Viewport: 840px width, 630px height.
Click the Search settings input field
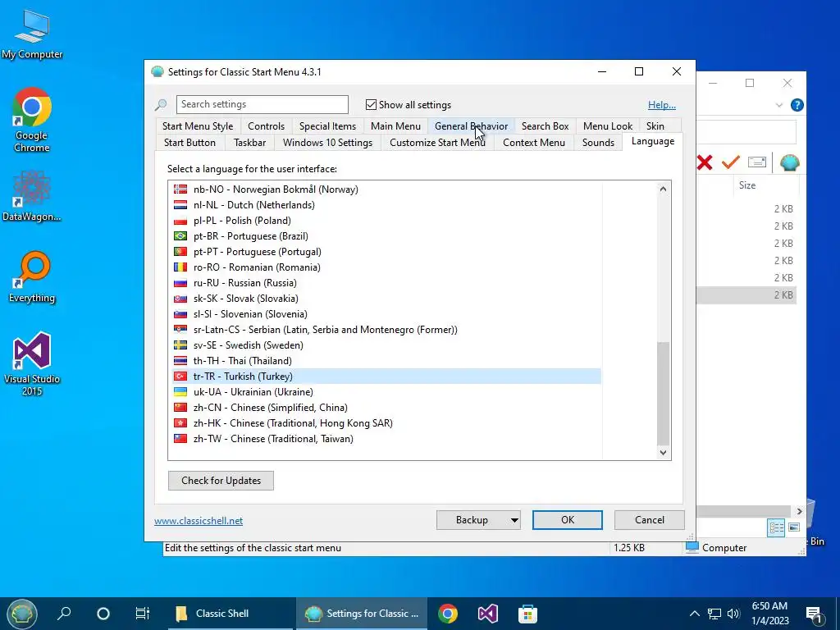(x=262, y=104)
